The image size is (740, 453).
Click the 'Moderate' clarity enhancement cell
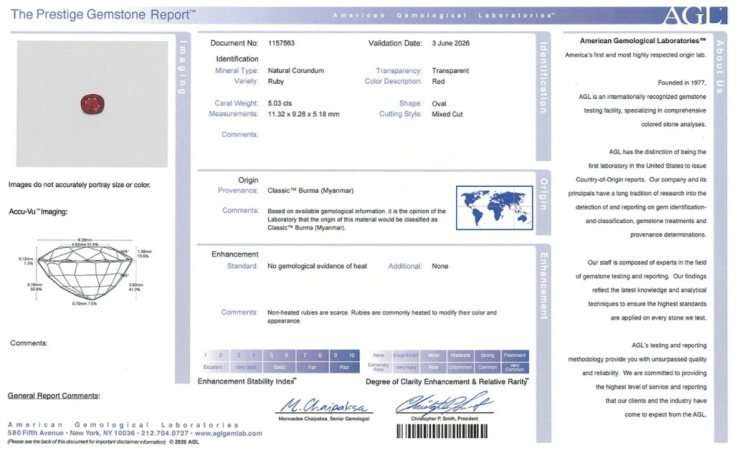coord(460,355)
